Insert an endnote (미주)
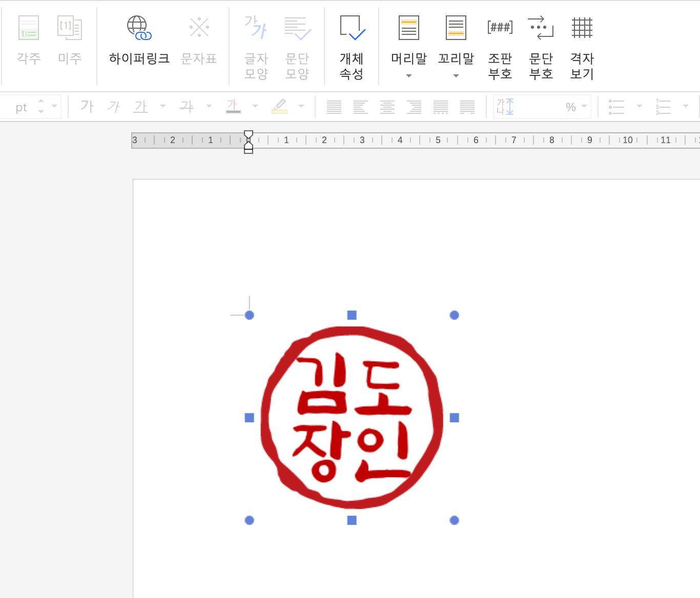This screenshot has width=700, height=598. (x=70, y=41)
